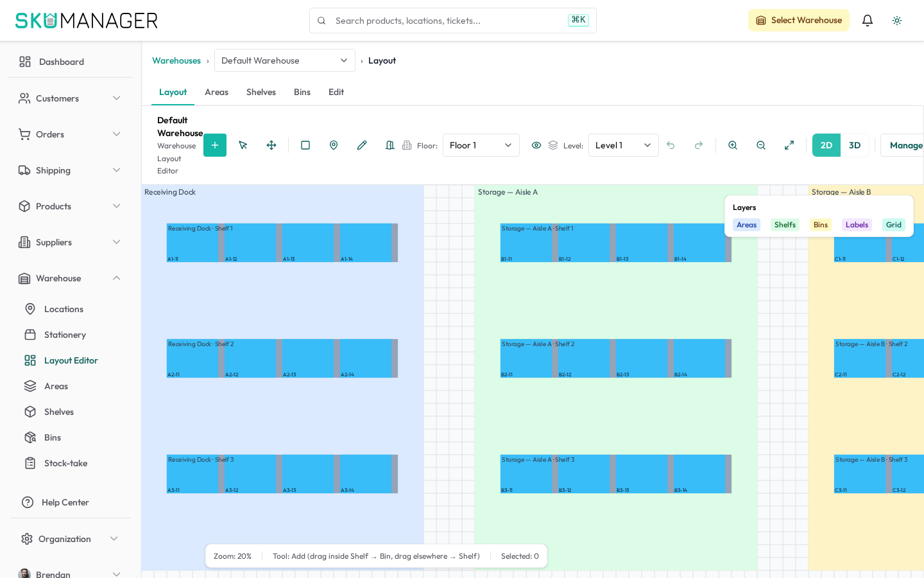Image resolution: width=924 pixels, height=578 pixels.
Task: Switch to 3D view
Action: tap(855, 145)
